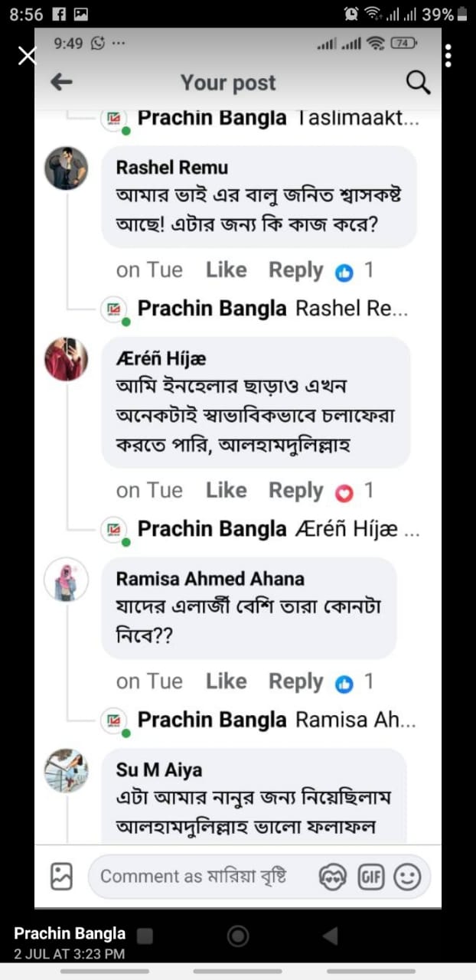Open Su M Aiya's profile name
The width and height of the screenshot is (476, 980).
click(159, 769)
